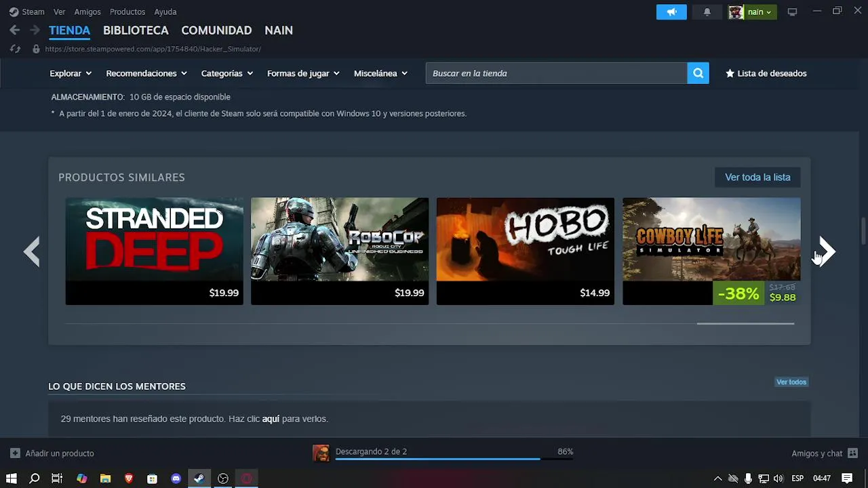
Task: Click the store URL address text
Action: [x=153, y=49]
